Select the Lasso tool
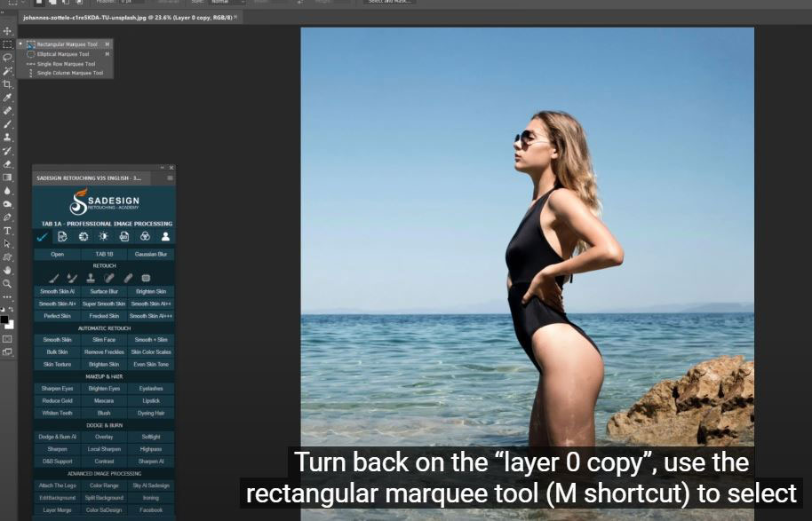The image size is (812, 521). pos(7,57)
